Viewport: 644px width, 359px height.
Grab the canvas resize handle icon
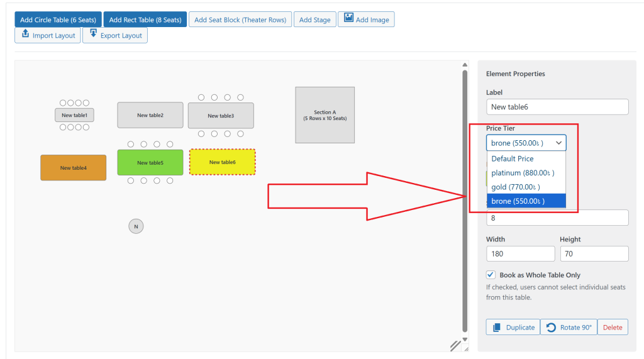(455, 345)
